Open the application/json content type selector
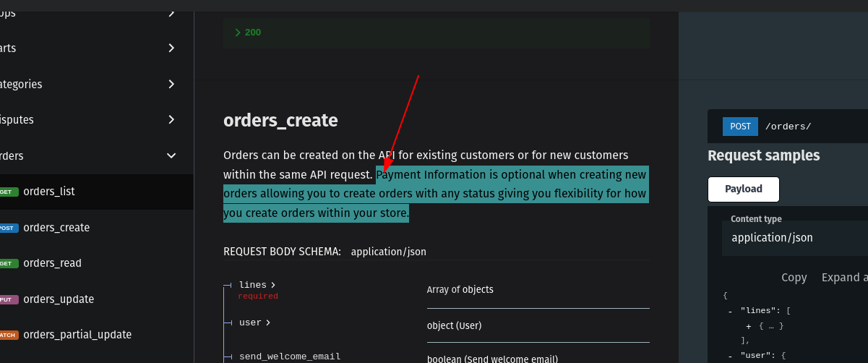The height and width of the screenshot is (363, 868). coord(795,237)
